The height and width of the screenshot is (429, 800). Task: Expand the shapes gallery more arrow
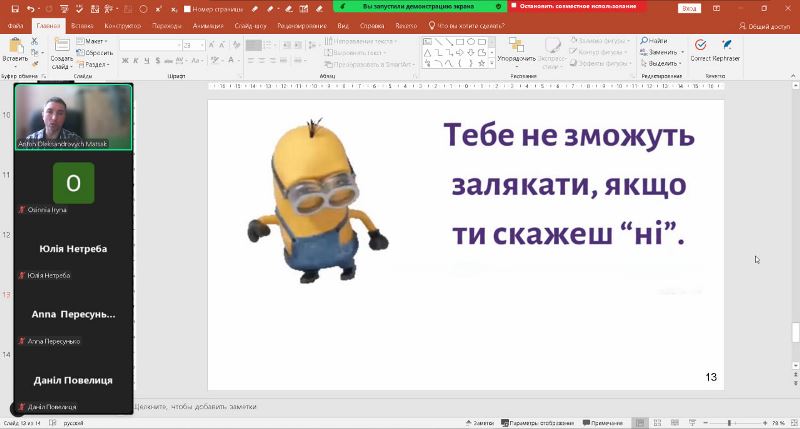[x=492, y=63]
